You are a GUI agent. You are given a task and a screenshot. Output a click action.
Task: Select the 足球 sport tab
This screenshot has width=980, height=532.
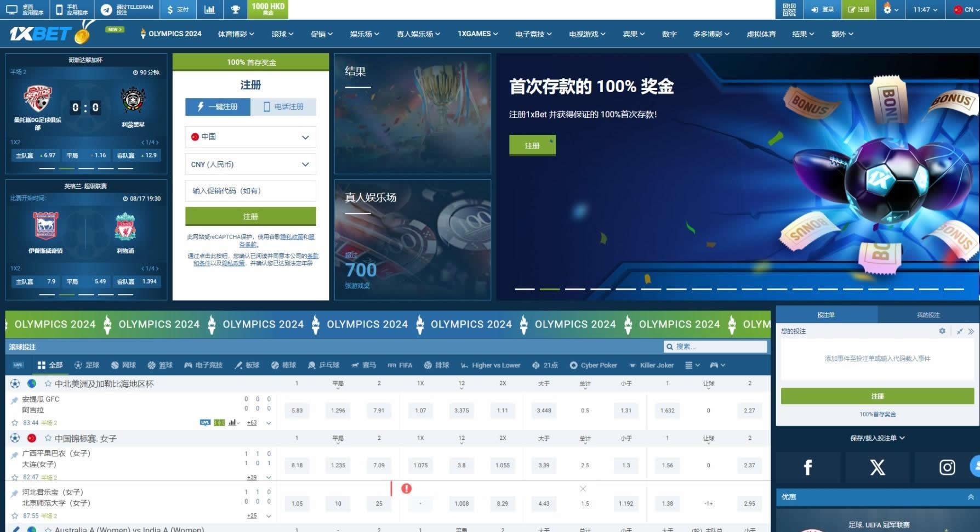(x=87, y=365)
